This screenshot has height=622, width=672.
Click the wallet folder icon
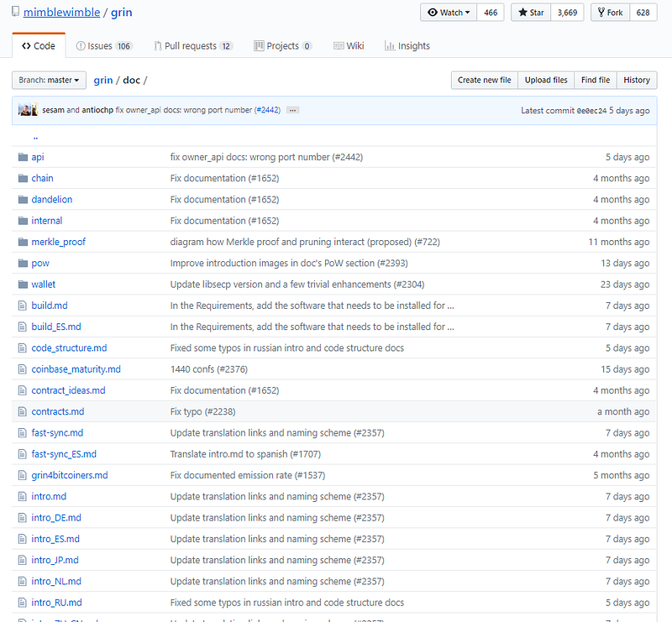[23, 284]
